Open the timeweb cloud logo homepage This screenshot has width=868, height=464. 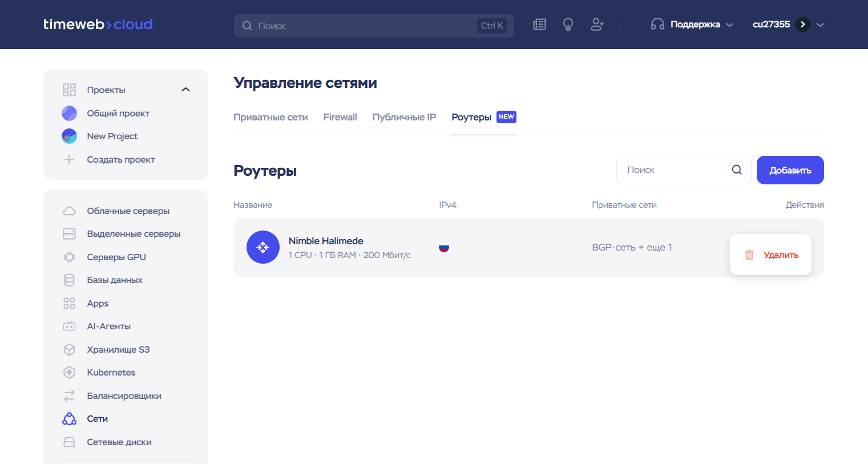point(98,25)
